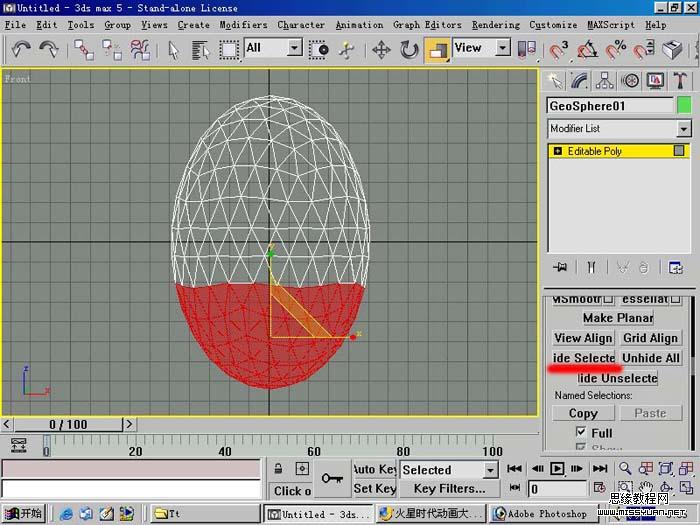This screenshot has width=700, height=525.
Task: Open the Customize menu
Action: 553,25
